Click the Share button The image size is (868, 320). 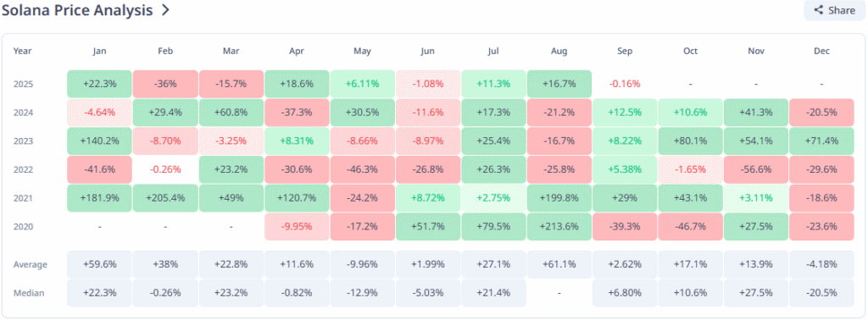point(834,10)
